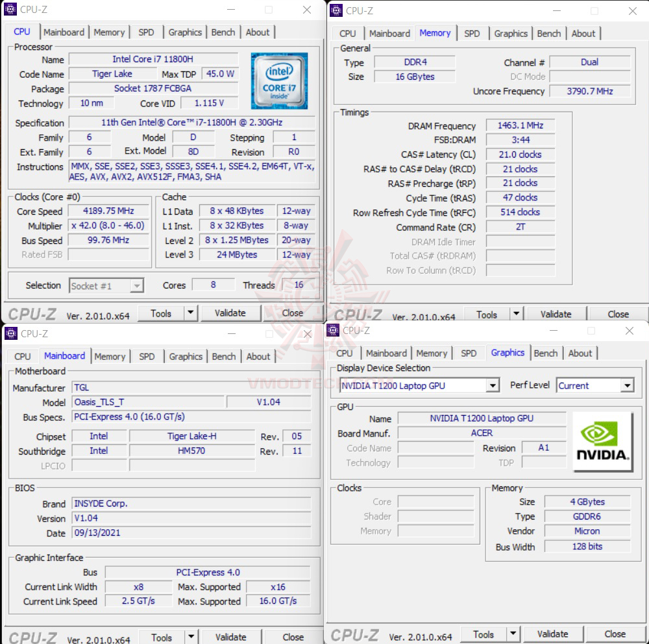Click Close button in the Memory window footer

click(618, 315)
